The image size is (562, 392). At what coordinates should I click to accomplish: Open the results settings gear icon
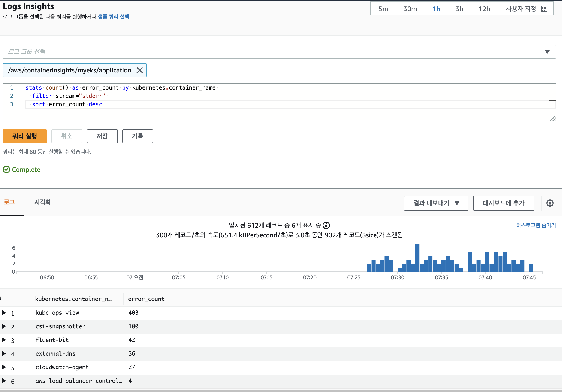(550, 203)
